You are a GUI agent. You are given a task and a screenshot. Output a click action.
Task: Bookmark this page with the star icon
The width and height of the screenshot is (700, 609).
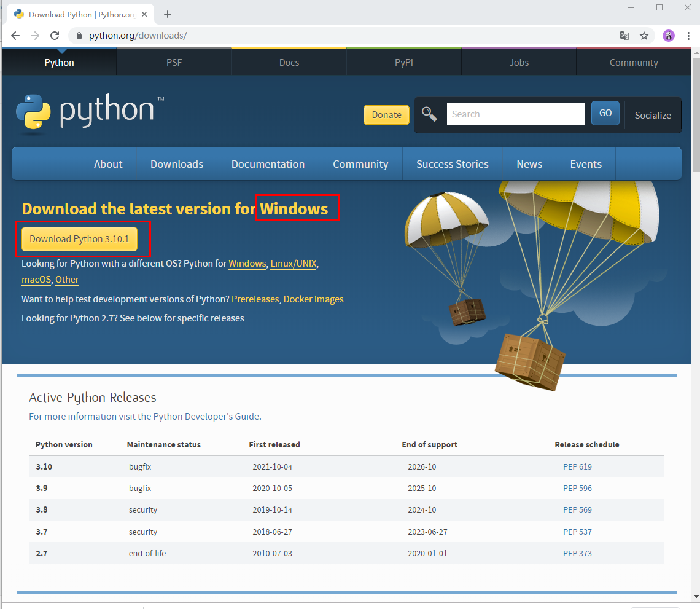pyautogui.click(x=644, y=36)
